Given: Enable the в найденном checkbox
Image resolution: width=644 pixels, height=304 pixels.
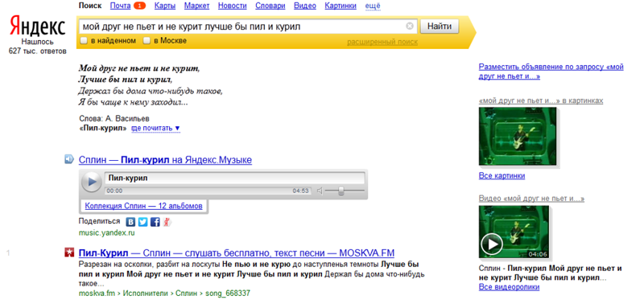Looking at the screenshot, I should pyautogui.click(x=84, y=41).
